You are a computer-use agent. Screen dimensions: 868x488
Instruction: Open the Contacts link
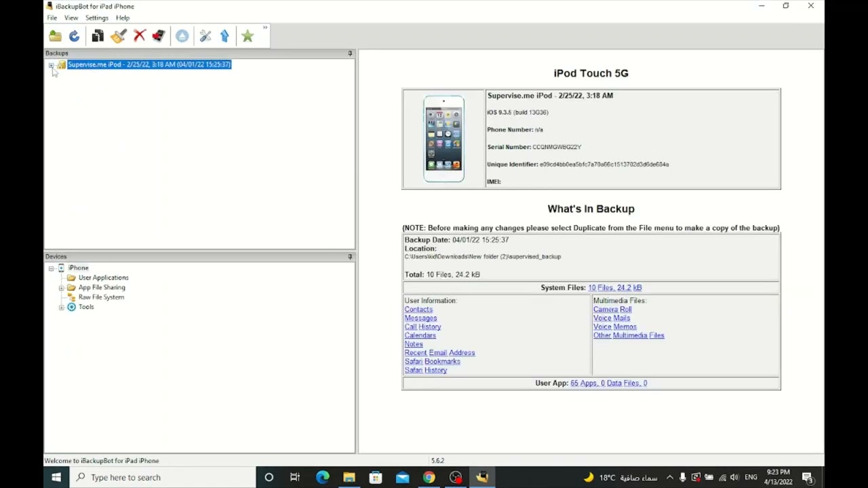pyautogui.click(x=418, y=309)
